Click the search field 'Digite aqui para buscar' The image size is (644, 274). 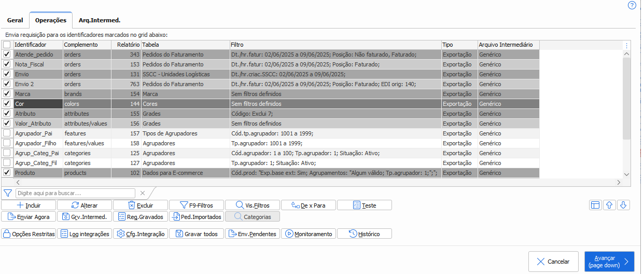coord(76,193)
